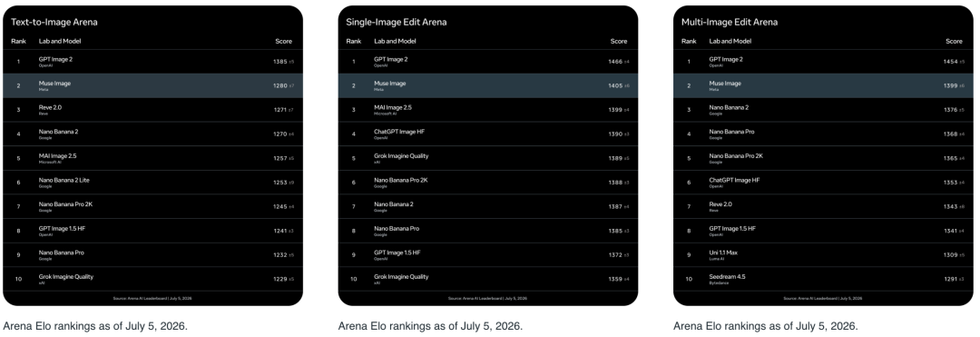Select the highlighted Muse Image row in Text-to-Image Arena
The image size is (980, 337).
152,85
